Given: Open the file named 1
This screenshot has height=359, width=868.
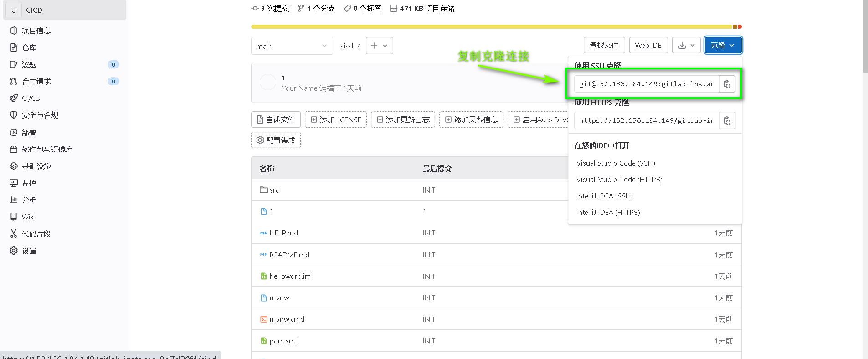Looking at the screenshot, I should point(271,211).
